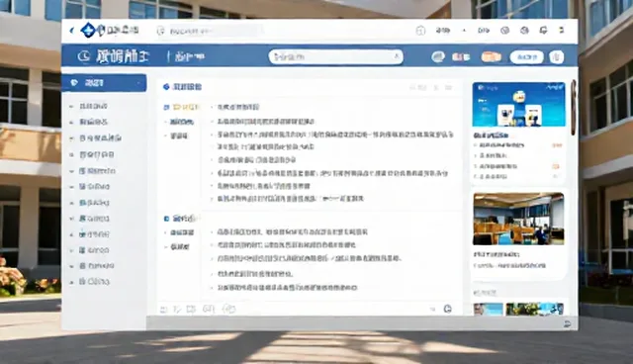Open the bell notification icon in the top bar
Image resolution: width=633 pixels, height=364 pixels.
click(x=543, y=31)
